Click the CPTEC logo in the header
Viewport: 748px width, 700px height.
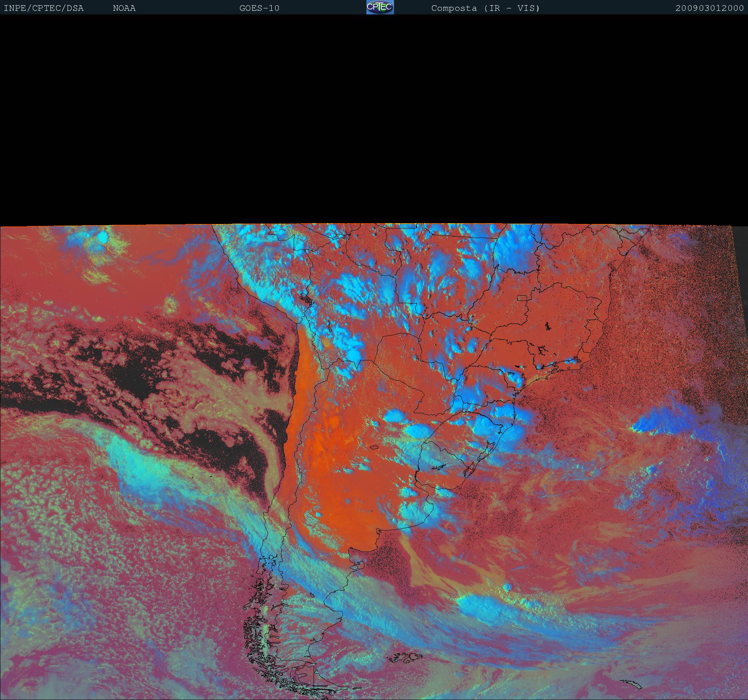coord(380,7)
